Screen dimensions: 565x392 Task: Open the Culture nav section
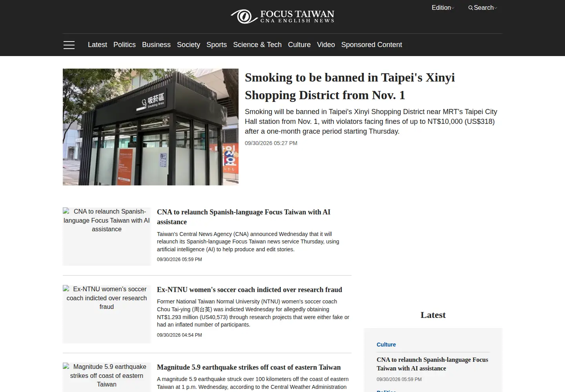pos(299,45)
